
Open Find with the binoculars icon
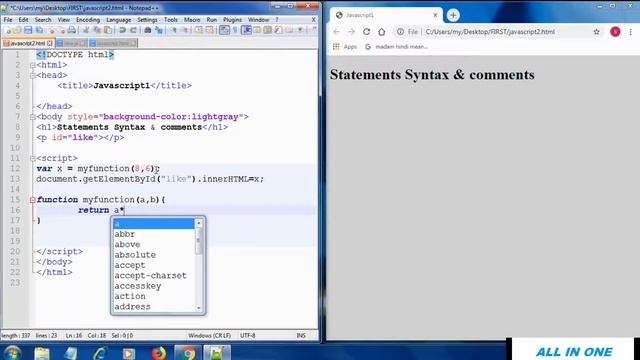(148, 30)
